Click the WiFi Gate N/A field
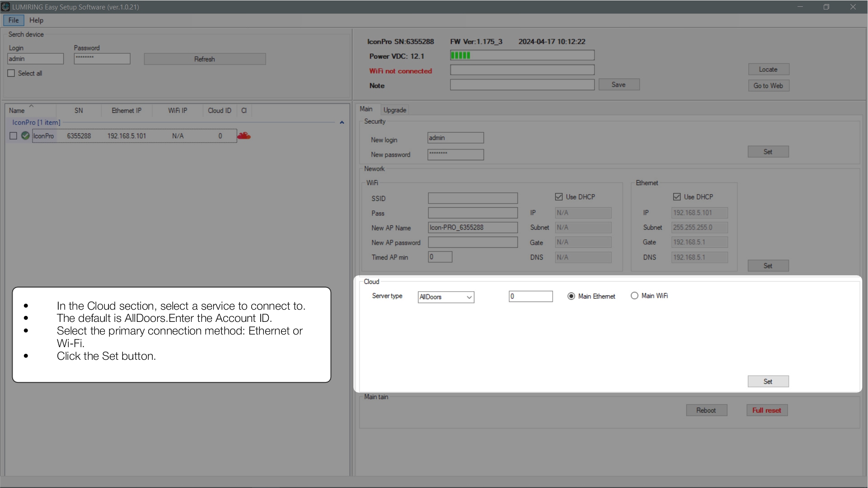 coord(583,242)
